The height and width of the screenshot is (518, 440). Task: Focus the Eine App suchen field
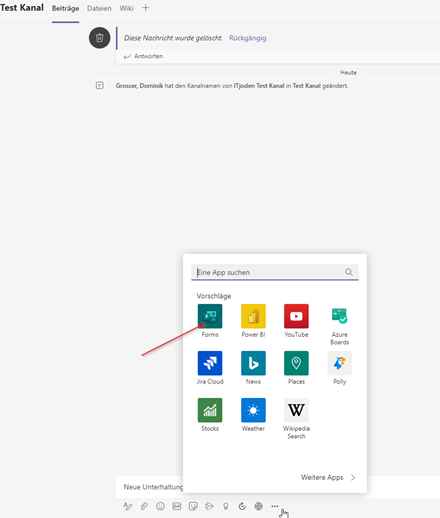point(275,272)
